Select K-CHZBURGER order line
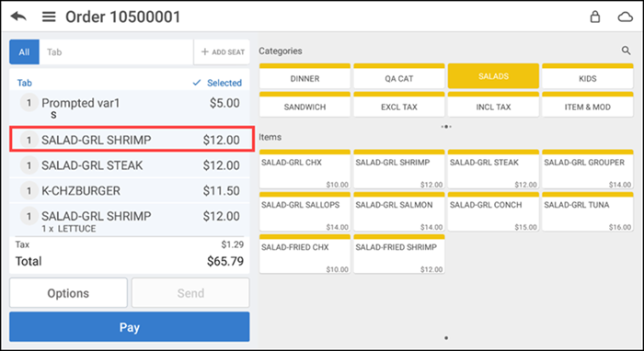The height and width of the screenshot is (351, 644). click(x=130, y=191)
